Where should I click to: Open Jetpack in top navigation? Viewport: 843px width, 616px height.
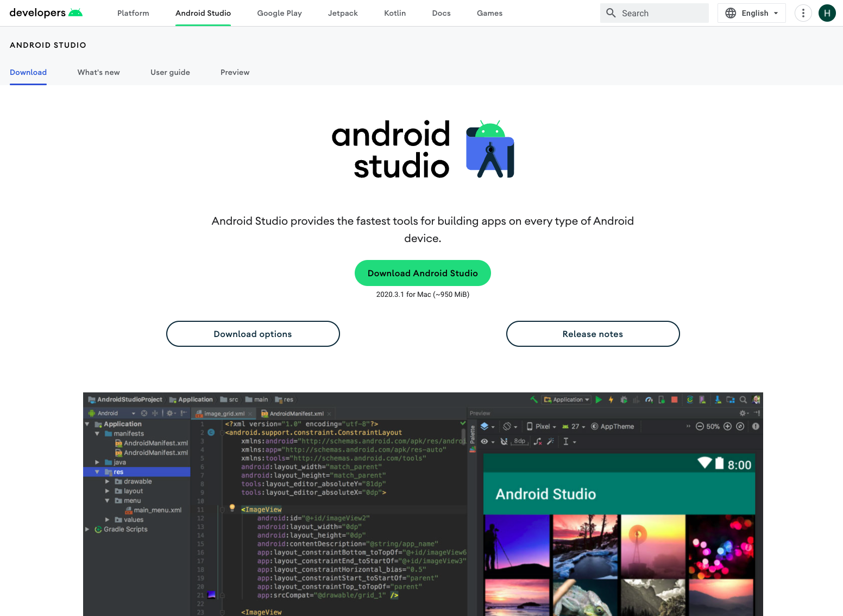343,13
